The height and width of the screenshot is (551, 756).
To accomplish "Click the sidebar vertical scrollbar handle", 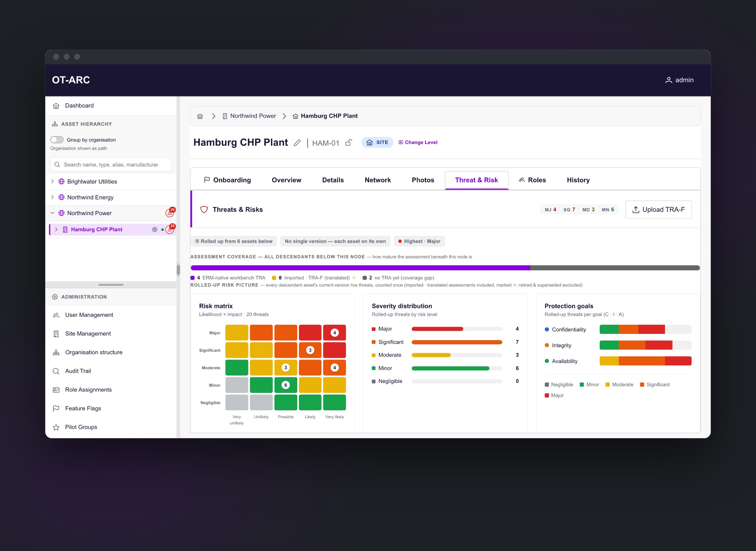I will coord(178,270).
